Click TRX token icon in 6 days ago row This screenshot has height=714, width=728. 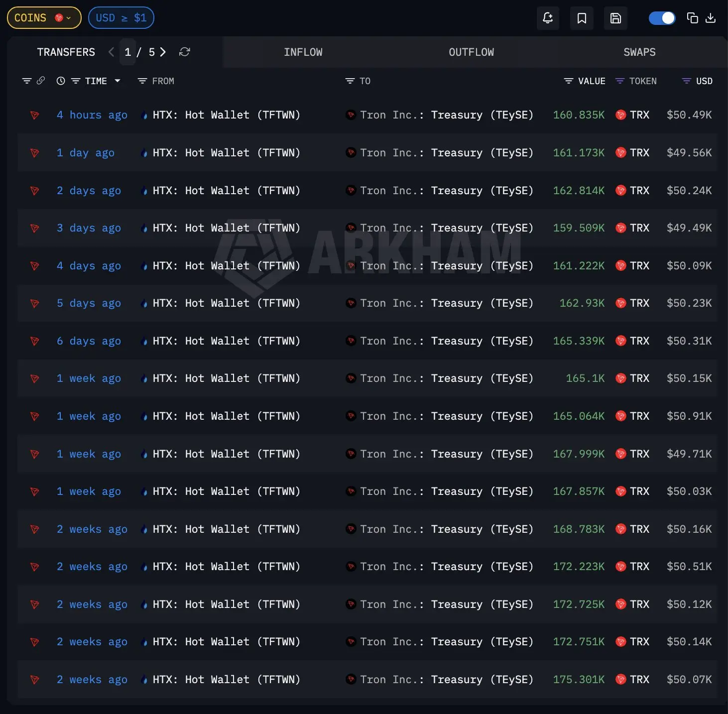tap(621, 341)
